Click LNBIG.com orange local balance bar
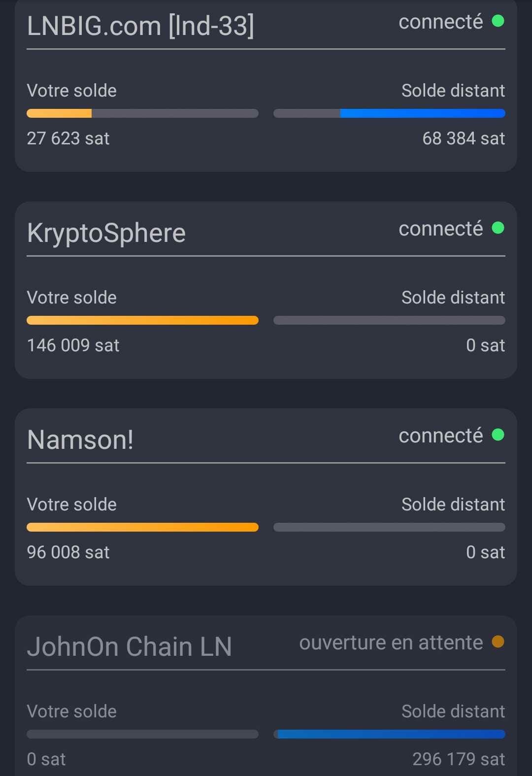532x776 pixels. pyautogui.click(x=59, y=113)
